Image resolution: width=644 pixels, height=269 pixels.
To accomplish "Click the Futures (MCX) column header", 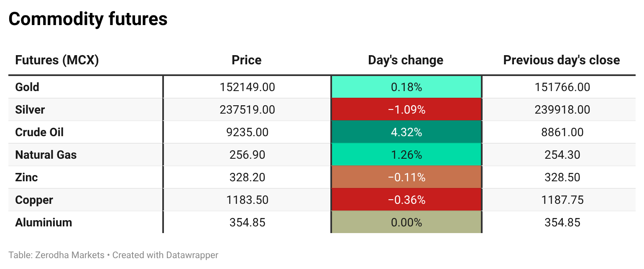I will pos(57,60).
